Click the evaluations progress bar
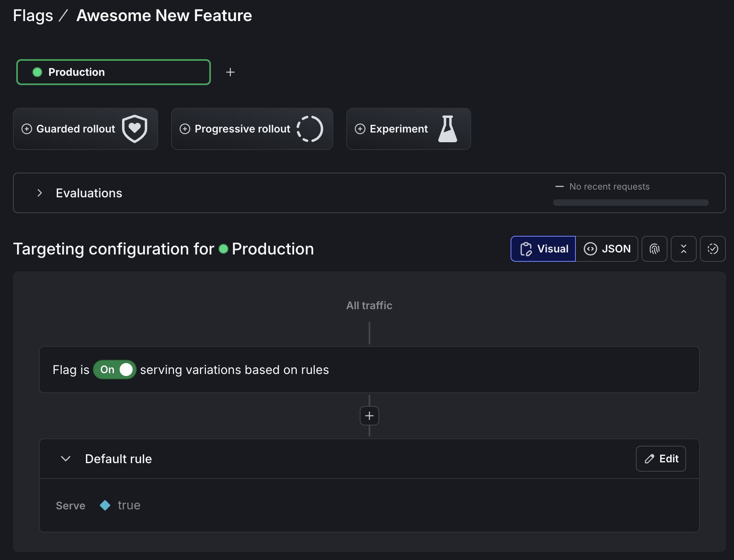This screenshot has width=734, height=560. [x=630, y=203]
